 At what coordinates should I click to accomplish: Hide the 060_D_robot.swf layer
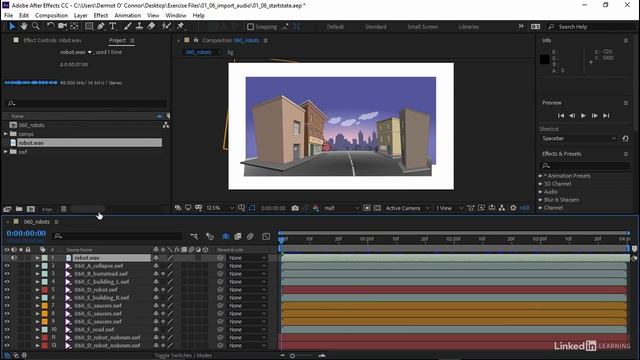click(x=7, y=290)
